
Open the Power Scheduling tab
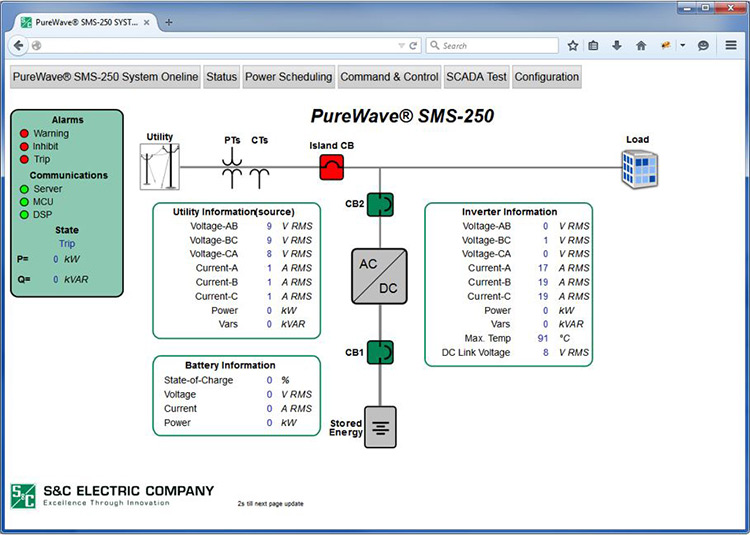coord(288,77)
